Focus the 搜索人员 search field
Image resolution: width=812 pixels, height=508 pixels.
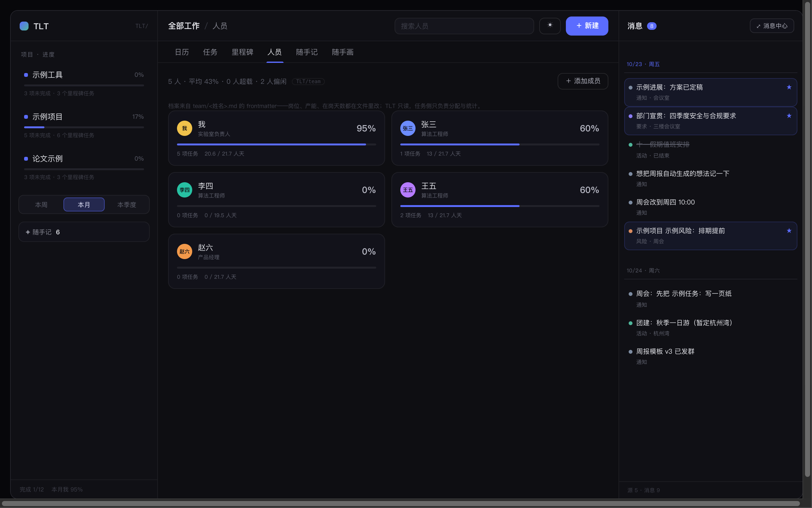pyautogui.click(x=464, y=26)
